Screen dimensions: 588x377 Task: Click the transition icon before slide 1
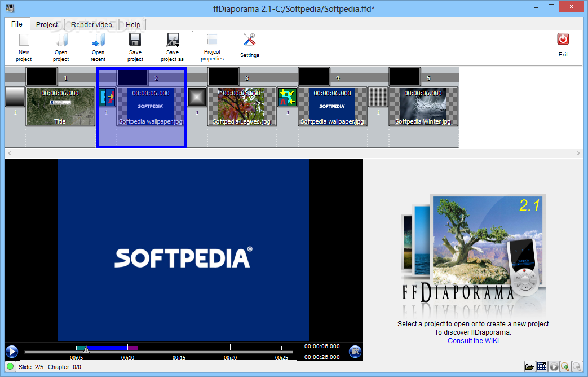(x=15, y=97)
